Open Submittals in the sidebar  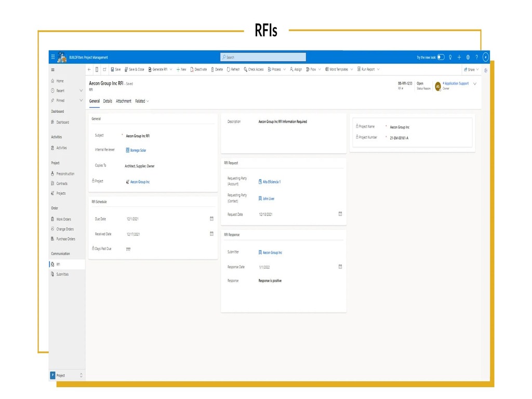(62, 274)
